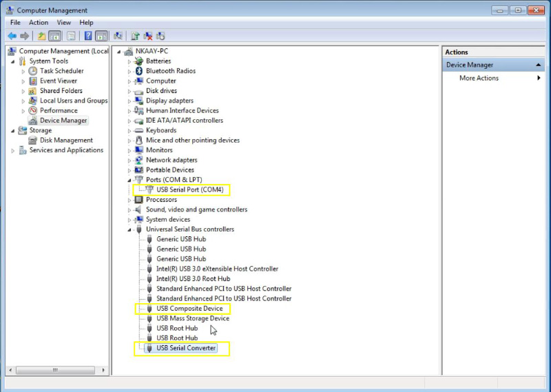The height and width of the screenshot is (392, 551).
Task: Open the View menu
Action: [x=64, y=23]
